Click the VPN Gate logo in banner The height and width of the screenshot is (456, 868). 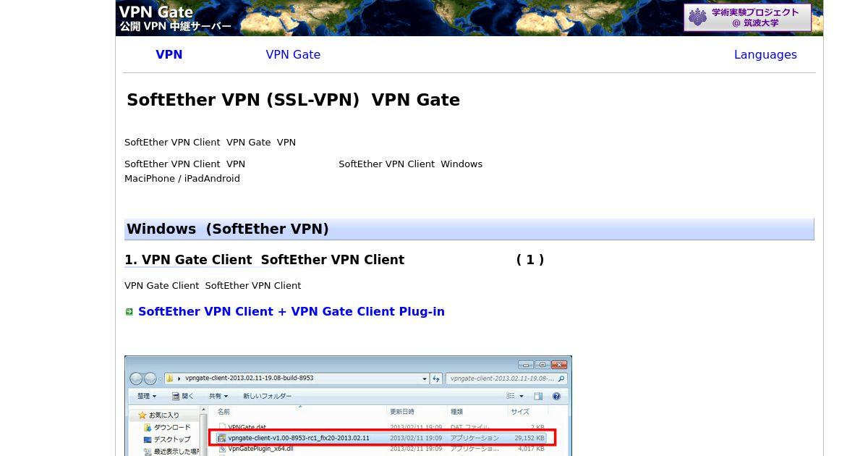175,19
